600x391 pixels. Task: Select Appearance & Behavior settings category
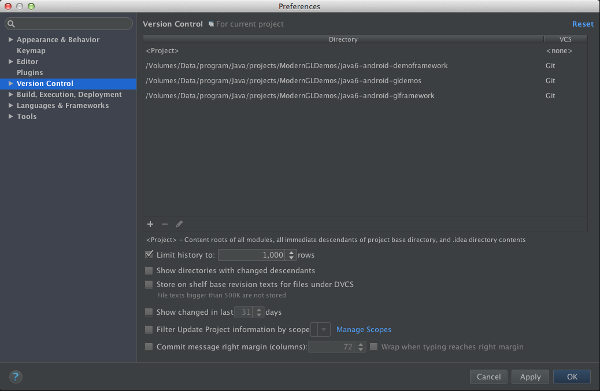point(58,39)
